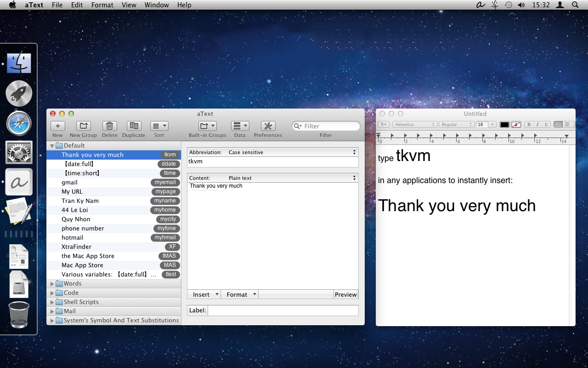Viewport: 588px width, 368px height.
Task: Click the aText icon in the menu bar
Action: 481,5
